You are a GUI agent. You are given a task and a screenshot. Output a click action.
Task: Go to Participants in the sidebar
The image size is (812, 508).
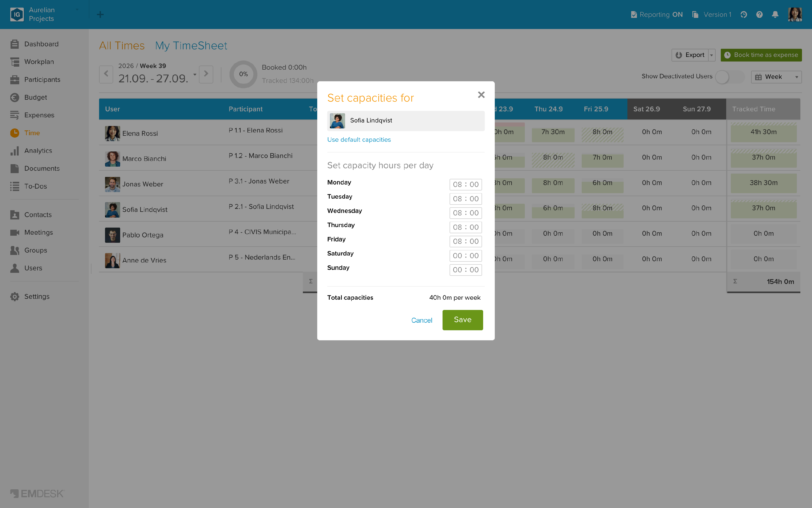point(35,80)
